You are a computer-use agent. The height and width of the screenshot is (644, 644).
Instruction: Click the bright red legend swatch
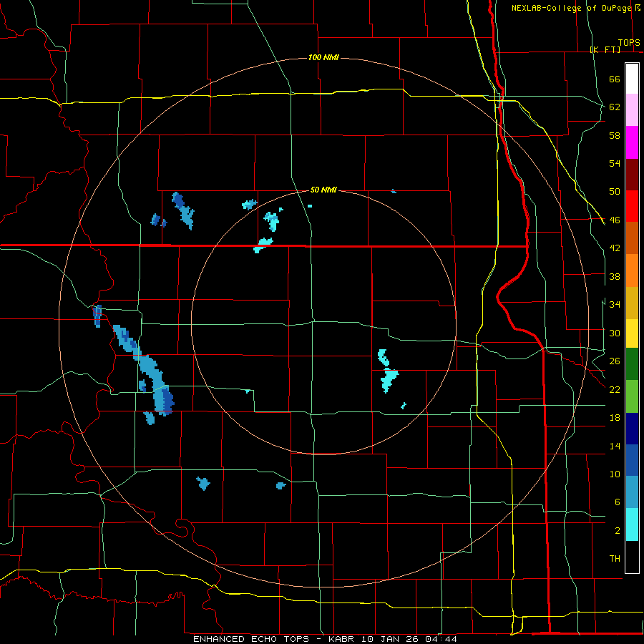632,206
